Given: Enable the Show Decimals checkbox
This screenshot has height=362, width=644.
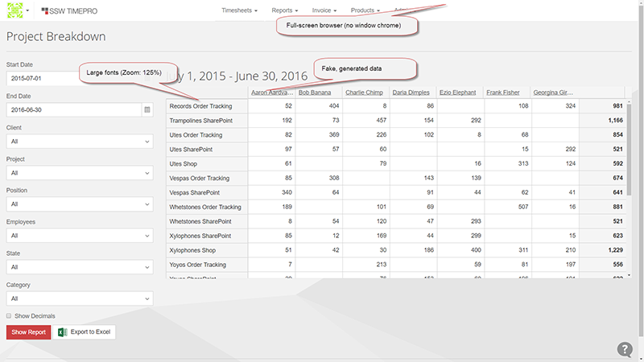Looking at the screenshot, I should click(x=10, y=316).
